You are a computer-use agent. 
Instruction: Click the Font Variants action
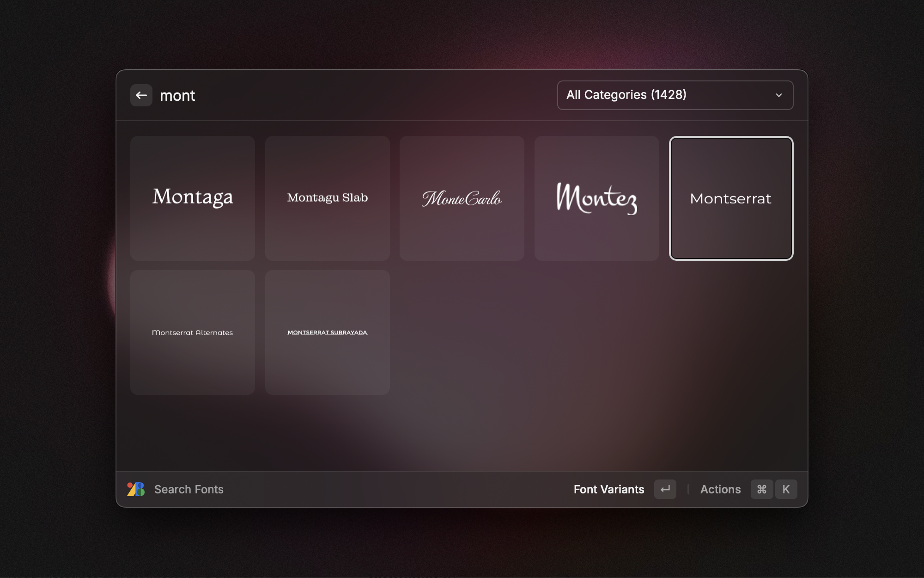608,489
